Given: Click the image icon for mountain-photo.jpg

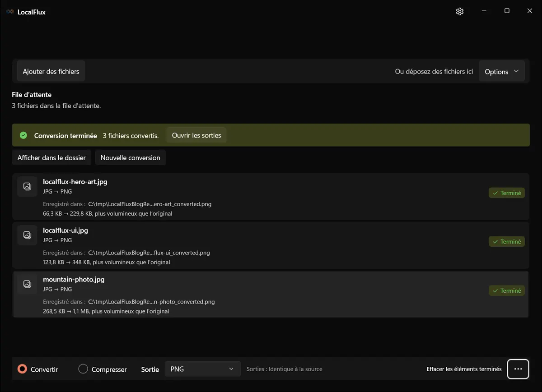Looking at the screenshot, I should 27,284.
